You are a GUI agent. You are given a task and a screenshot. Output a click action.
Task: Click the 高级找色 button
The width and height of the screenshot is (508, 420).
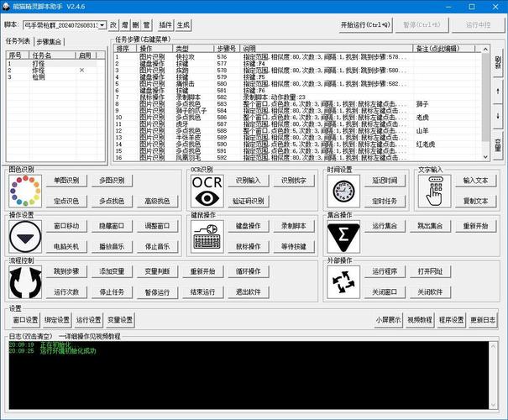click(x=157, y=201)
